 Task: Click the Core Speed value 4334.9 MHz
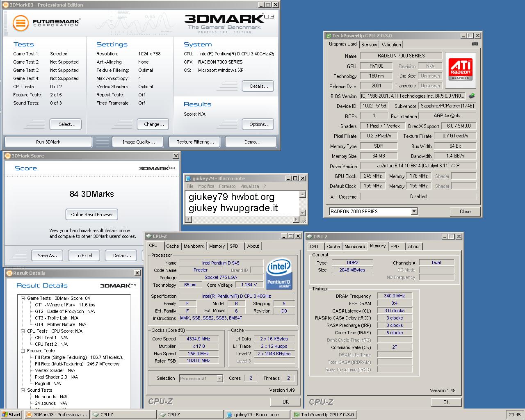tap(199, 339)
